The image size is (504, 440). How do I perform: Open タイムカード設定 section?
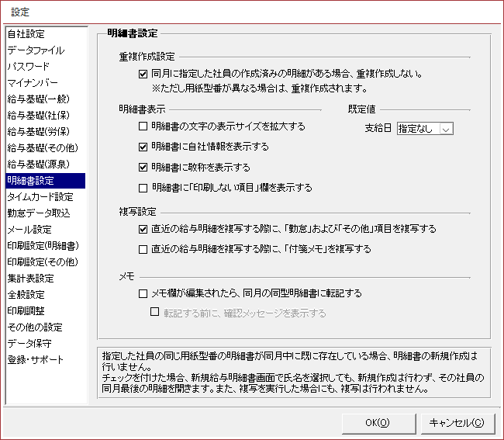point(40,197)
